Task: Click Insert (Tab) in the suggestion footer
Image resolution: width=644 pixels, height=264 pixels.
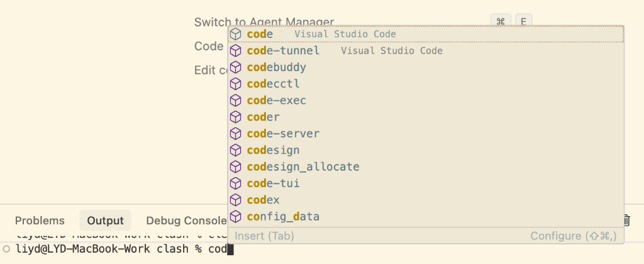Action: (264, 236)
